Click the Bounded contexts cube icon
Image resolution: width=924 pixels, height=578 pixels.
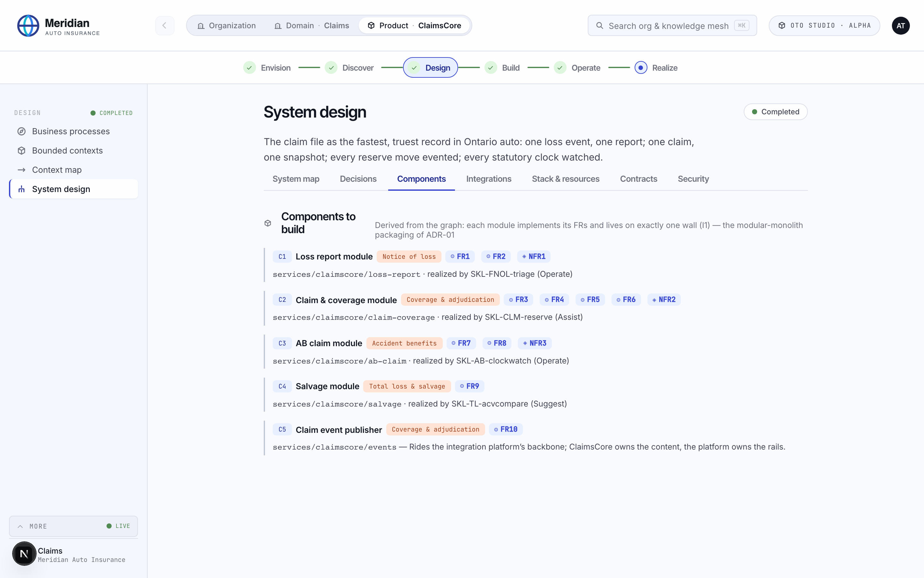[x=22, y=151]
